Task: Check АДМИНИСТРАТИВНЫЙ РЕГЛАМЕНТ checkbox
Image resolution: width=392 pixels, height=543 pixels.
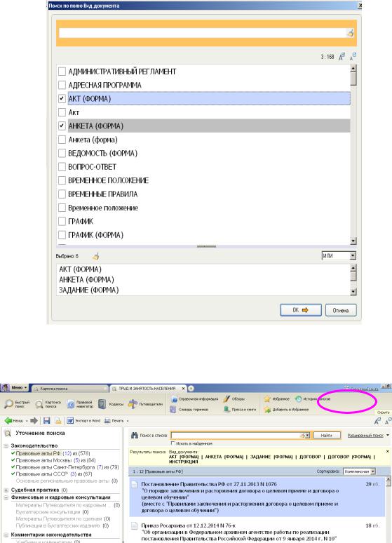Action: click(x=62, y=72)
